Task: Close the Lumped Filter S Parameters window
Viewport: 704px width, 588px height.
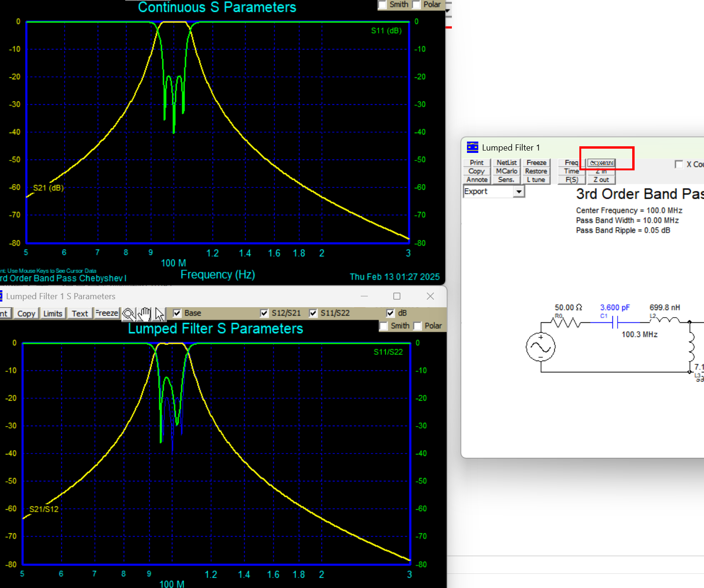Action: click(430, 296)
